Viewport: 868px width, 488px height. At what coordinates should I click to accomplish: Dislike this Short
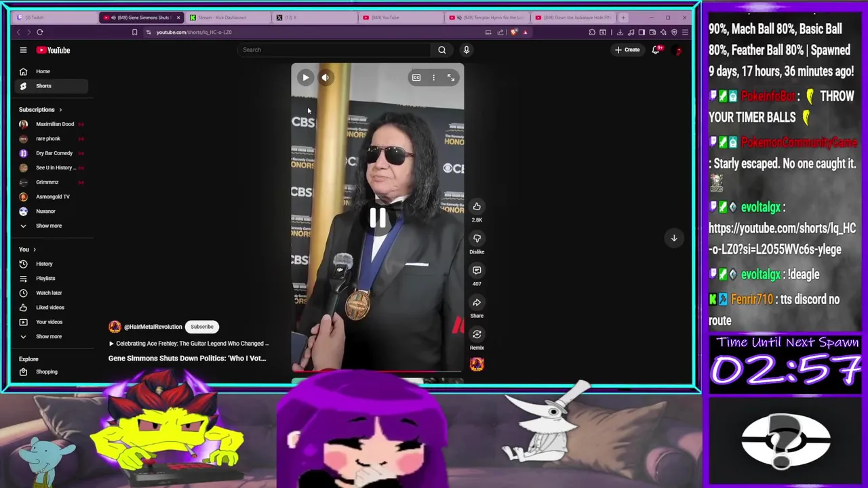tap(477, 239)
